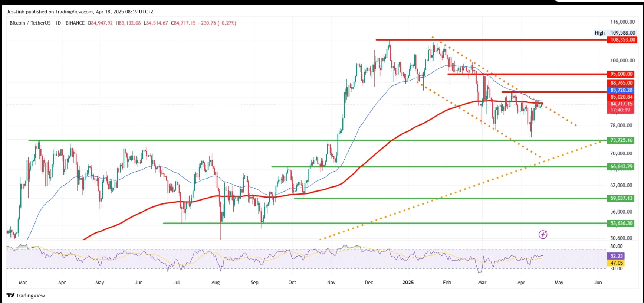Screen dimensions: 644x303
Task: Select the green 73,725.16 price tag
Action: click(x=621, y=140)
